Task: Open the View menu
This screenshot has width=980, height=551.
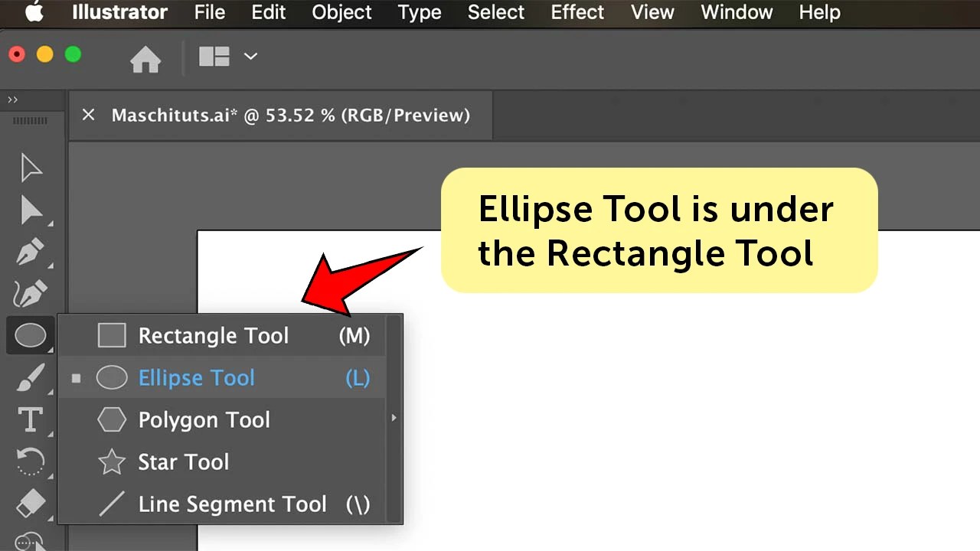Action: click(653, 12)
